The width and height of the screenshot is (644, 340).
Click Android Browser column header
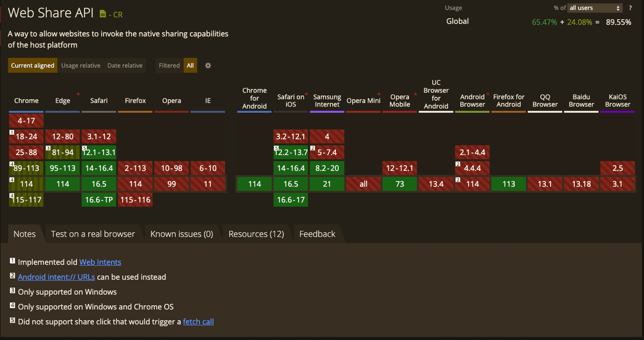(472, 101)
